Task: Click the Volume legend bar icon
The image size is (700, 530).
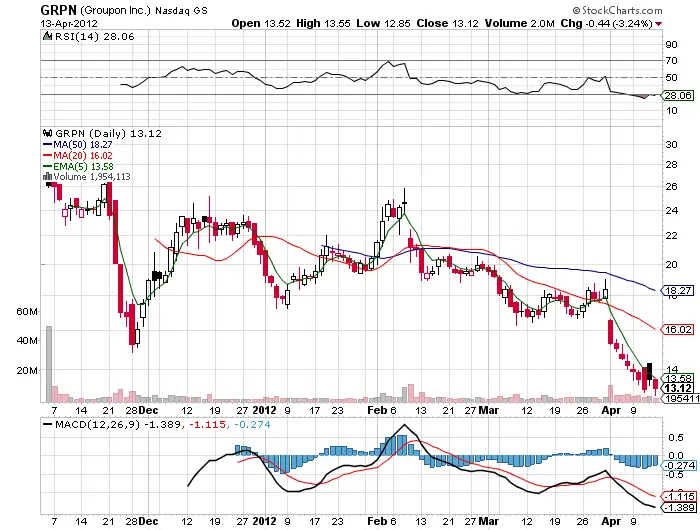Action: point(47,177)
